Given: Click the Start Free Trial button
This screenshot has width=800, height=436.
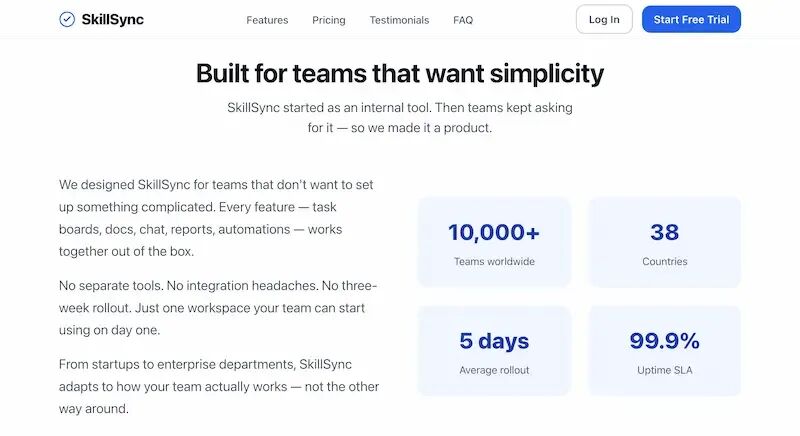Looking at the screenshot, I should point(691,19).
